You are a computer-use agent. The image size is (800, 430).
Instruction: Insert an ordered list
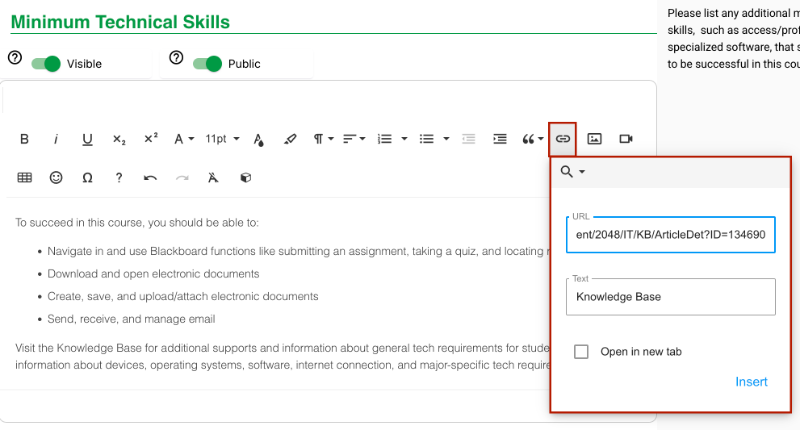point(385,139)
